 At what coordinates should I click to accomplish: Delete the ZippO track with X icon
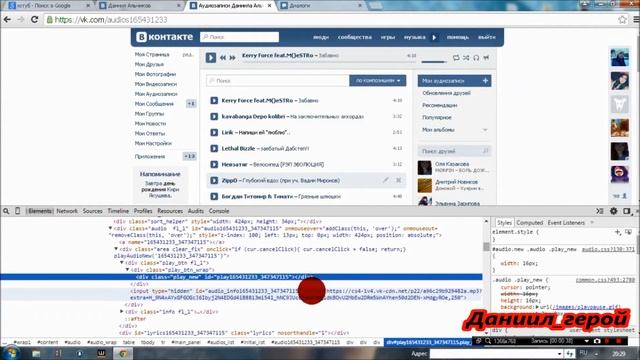click(398, 180)
